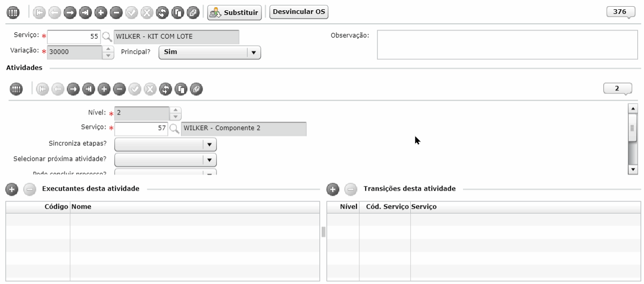This screenshot has width=644, height=284.
Task: Refresh record in the top toolbar
Action: (x=163, y=12)
